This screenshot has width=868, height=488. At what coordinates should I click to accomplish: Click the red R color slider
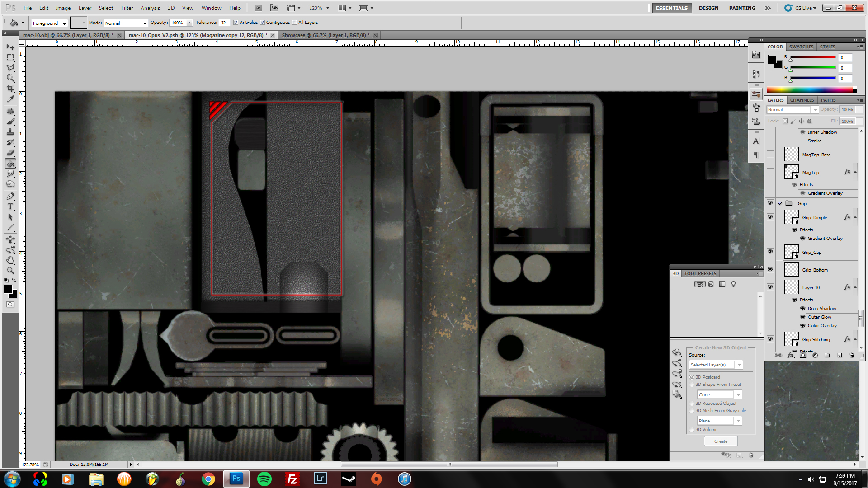point(812,57)
